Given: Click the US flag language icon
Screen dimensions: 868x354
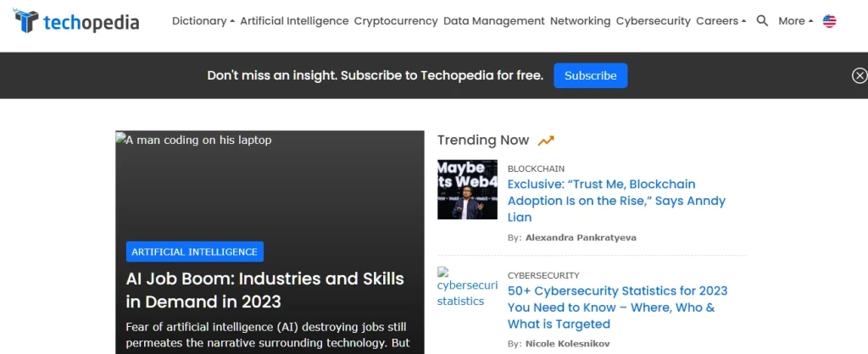Looking at the screenshot, I should (829, 21).
